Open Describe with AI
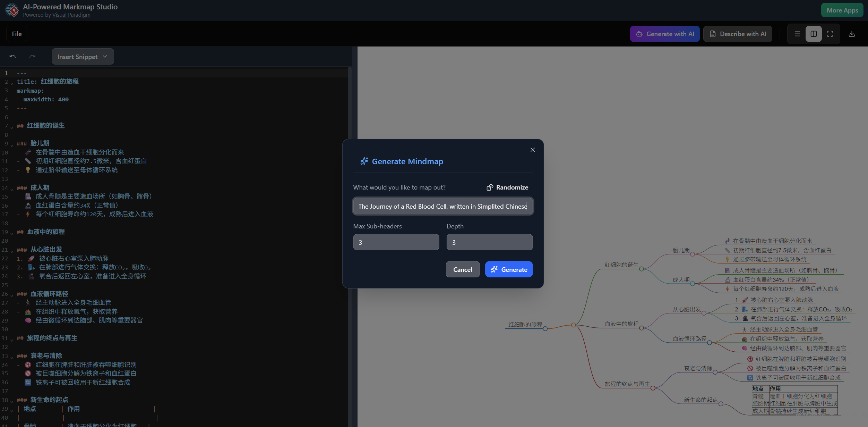Image resolution: width=868 pixels, height=427 pixels. click(737, 34)
